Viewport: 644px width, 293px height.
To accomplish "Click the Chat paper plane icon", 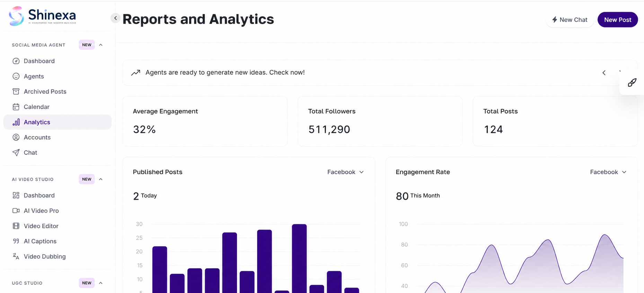I will point(16,152).
